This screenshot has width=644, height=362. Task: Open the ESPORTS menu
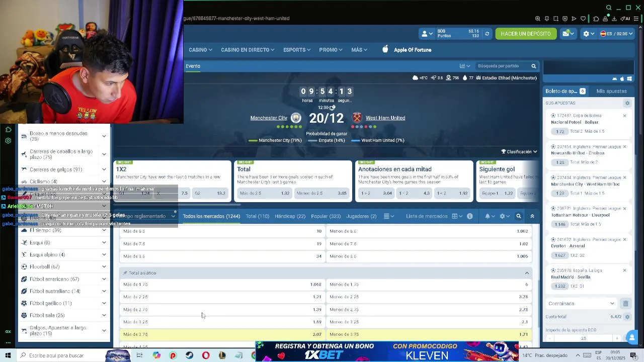297,50
